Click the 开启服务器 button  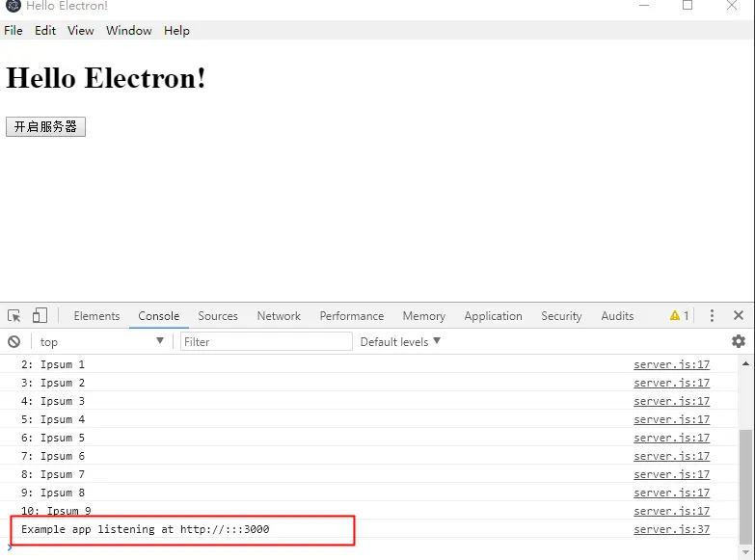pos(45,126)
